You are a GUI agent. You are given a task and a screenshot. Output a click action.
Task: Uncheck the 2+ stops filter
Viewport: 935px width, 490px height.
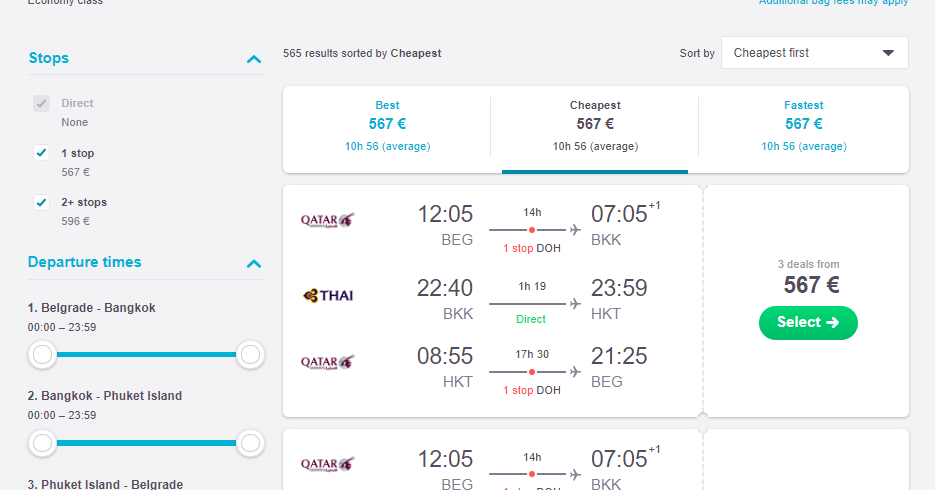41,202
